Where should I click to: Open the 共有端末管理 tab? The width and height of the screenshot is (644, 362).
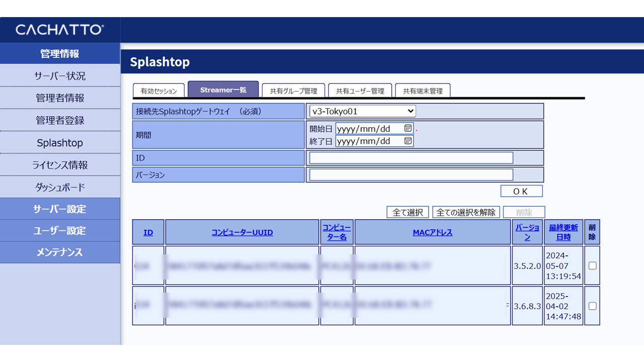coord(423,91)
